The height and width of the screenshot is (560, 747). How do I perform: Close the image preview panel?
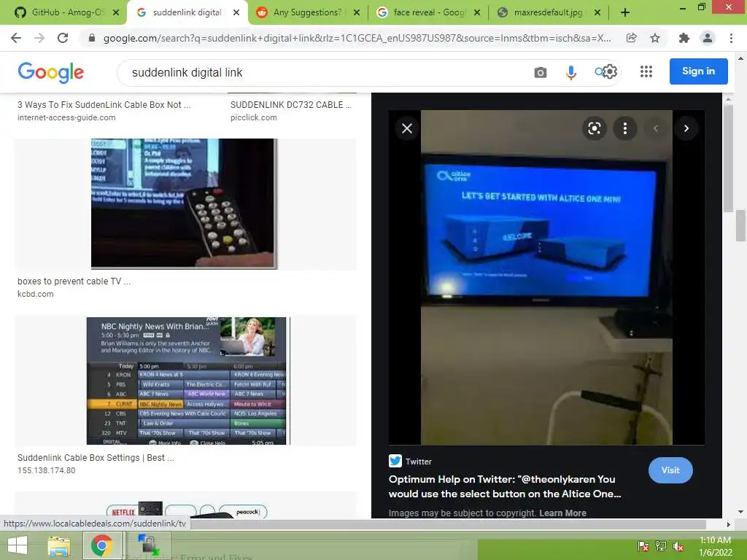click(407, 128)
